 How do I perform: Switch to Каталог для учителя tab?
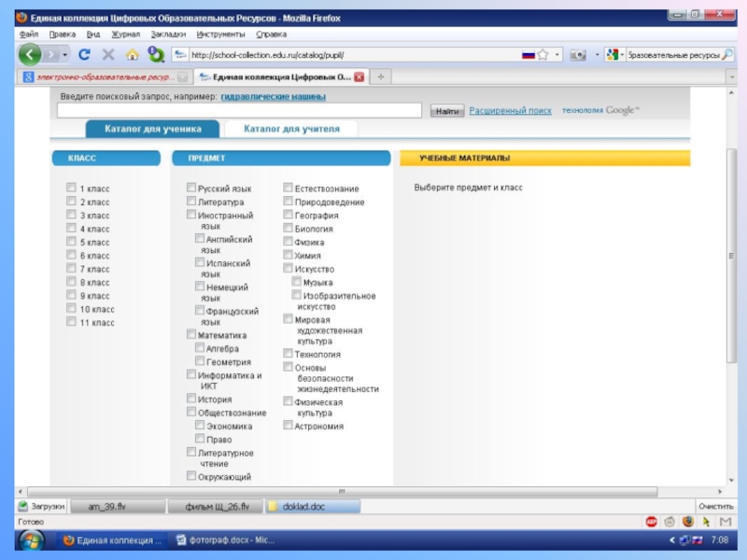(291, 129)
